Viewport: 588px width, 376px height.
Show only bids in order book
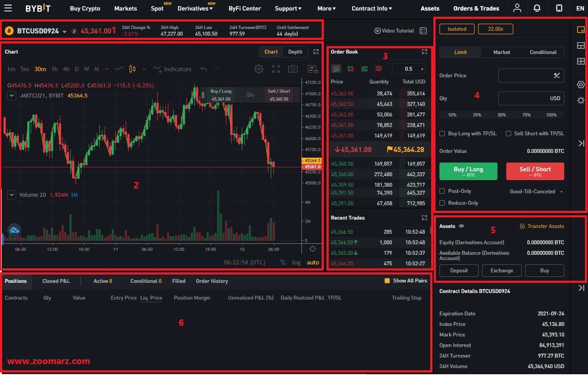pyautogui.click(x=364, y=69)
